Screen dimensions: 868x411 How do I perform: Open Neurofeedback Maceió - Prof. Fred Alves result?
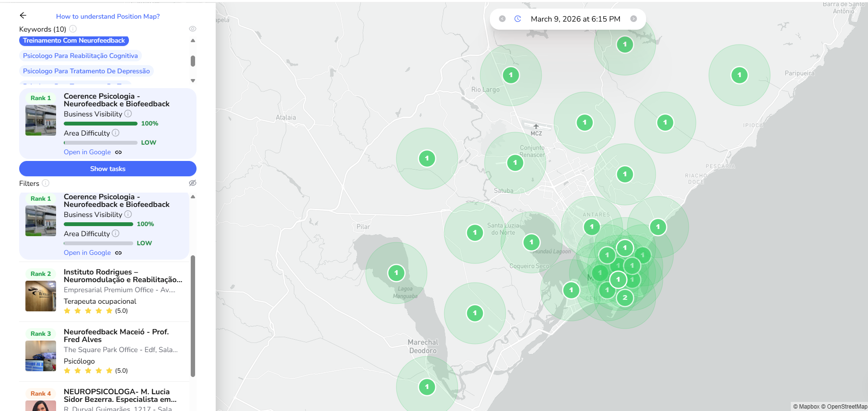(x=116, y=336)
